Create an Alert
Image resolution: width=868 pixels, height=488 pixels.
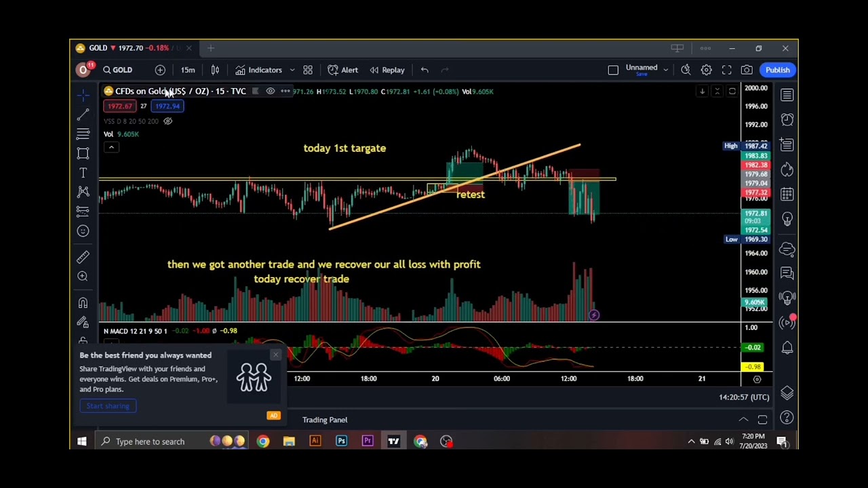click(x=343, y=70)
